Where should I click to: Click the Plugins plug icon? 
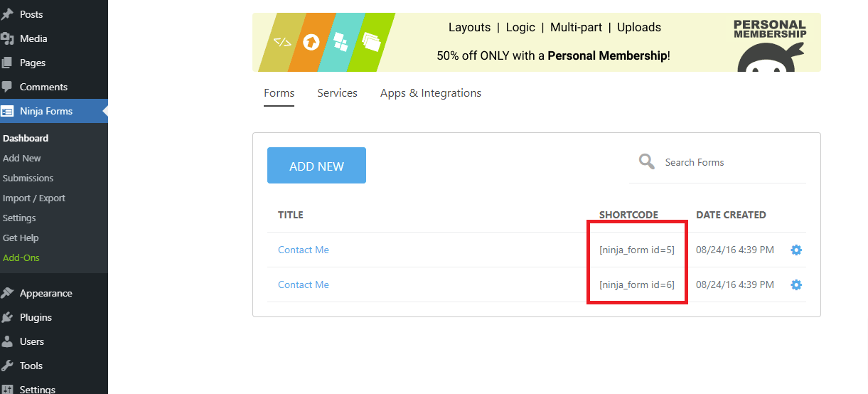click(x=7, y=317)
